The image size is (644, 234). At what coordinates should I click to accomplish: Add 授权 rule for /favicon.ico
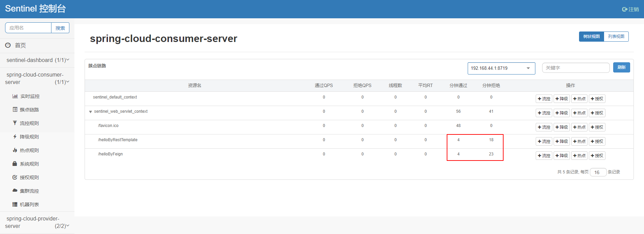click(x=597, y=127)
